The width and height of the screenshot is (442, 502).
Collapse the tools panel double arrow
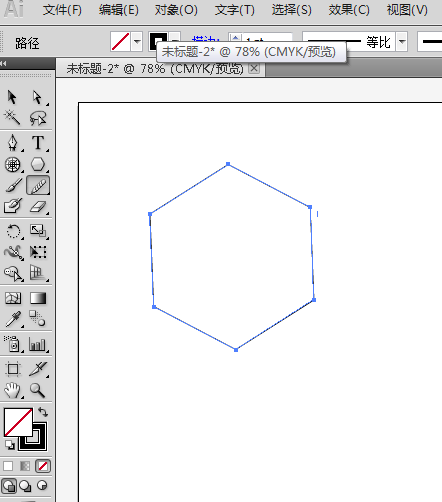(x=3, y=63)
